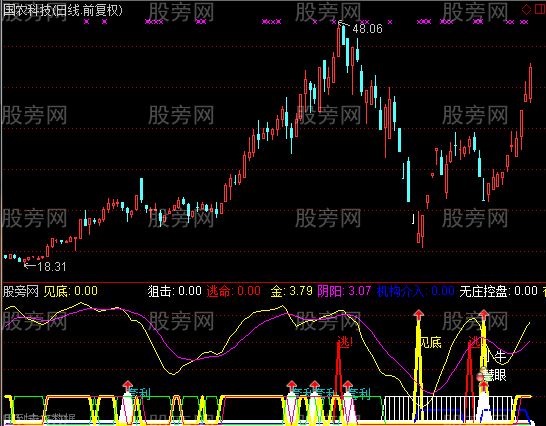The height and width of the screenshot is (426, 546).
Task: Click the 金: 3.79 indicator value
Action: point(291,291)
